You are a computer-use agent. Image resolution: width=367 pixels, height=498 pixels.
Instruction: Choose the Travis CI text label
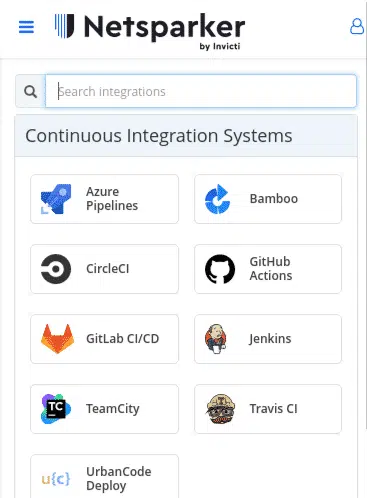(x=273, y=409)
